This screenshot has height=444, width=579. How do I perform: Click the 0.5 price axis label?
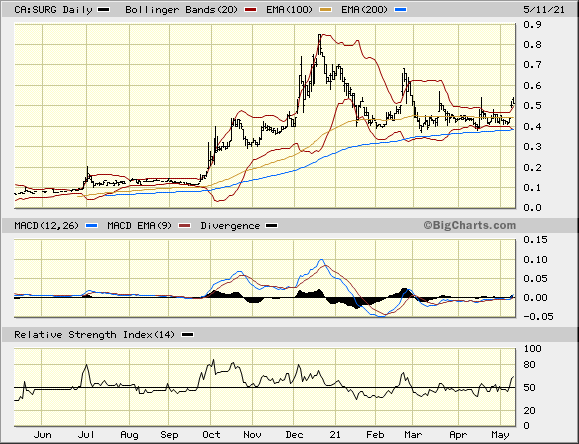pos(532,106)
